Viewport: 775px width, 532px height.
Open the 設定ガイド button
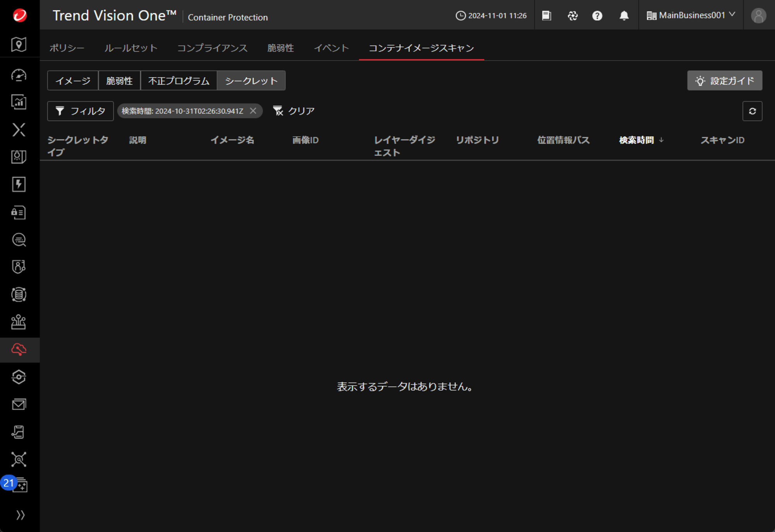[725, 81]
